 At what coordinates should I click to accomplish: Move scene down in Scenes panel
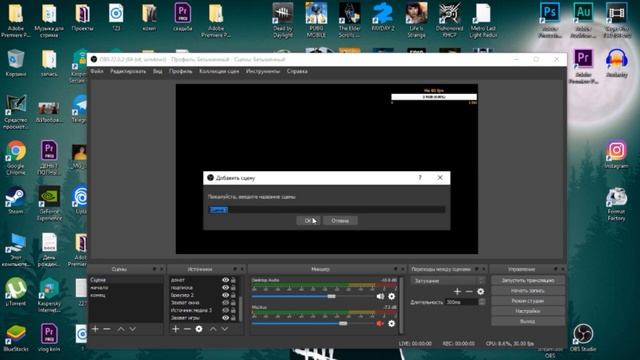click(x=133, y=329)
